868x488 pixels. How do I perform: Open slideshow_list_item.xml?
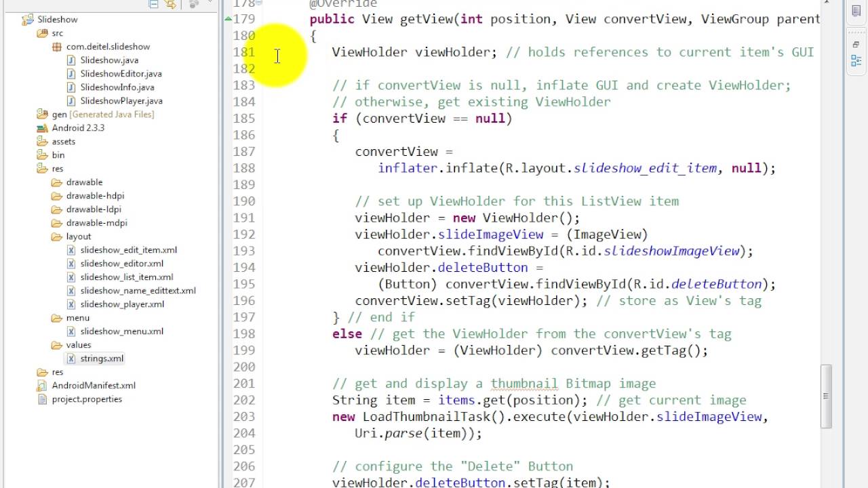tap(127, 277)
